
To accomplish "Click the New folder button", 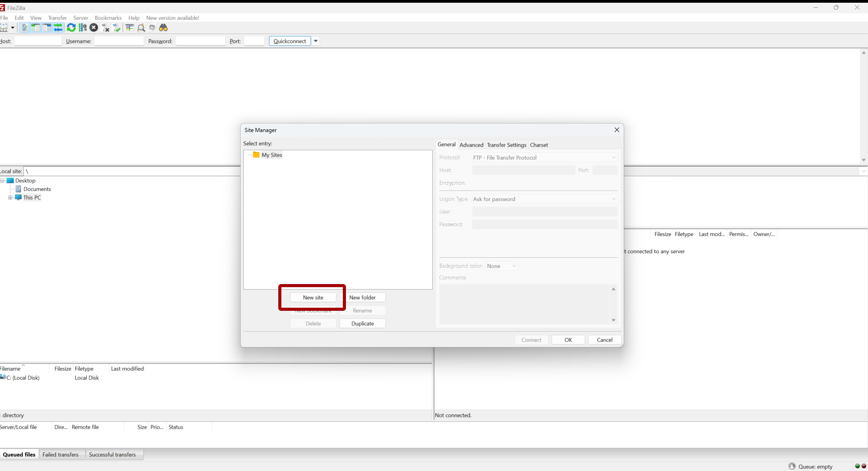I will tap(362, 298).
